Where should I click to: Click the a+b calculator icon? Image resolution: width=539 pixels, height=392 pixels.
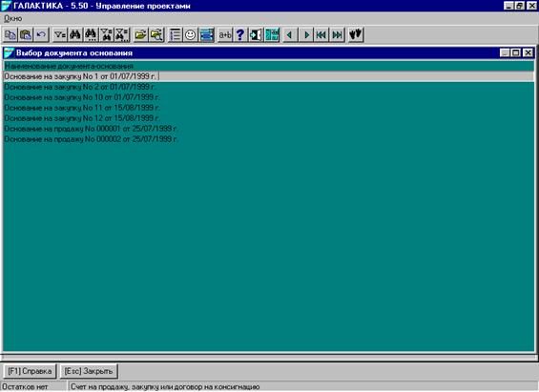pos(225,34)
